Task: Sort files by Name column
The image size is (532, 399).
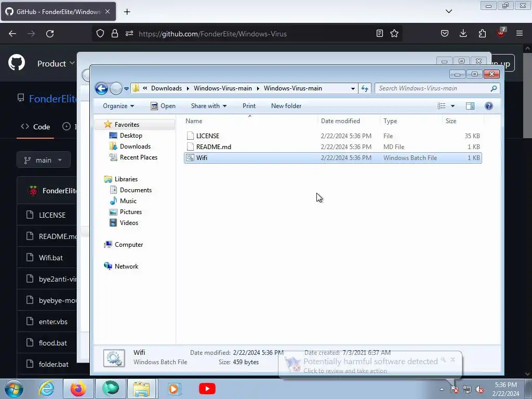Action: pos(194,121)
